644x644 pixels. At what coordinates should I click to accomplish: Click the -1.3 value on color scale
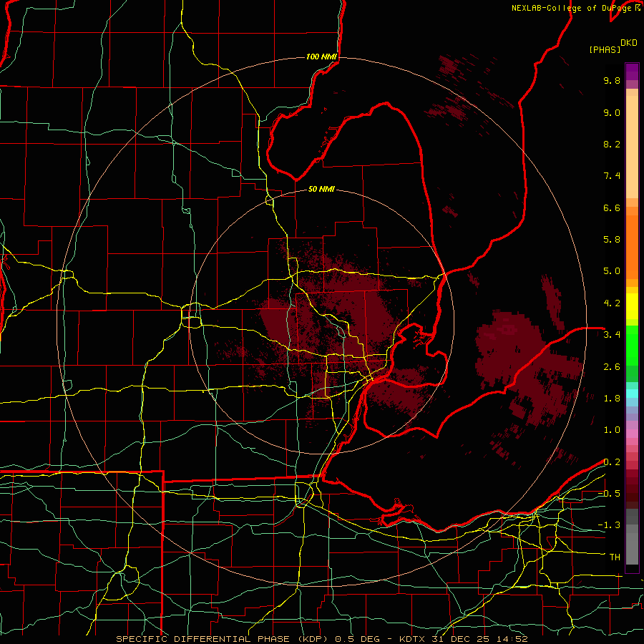[609, 525]
